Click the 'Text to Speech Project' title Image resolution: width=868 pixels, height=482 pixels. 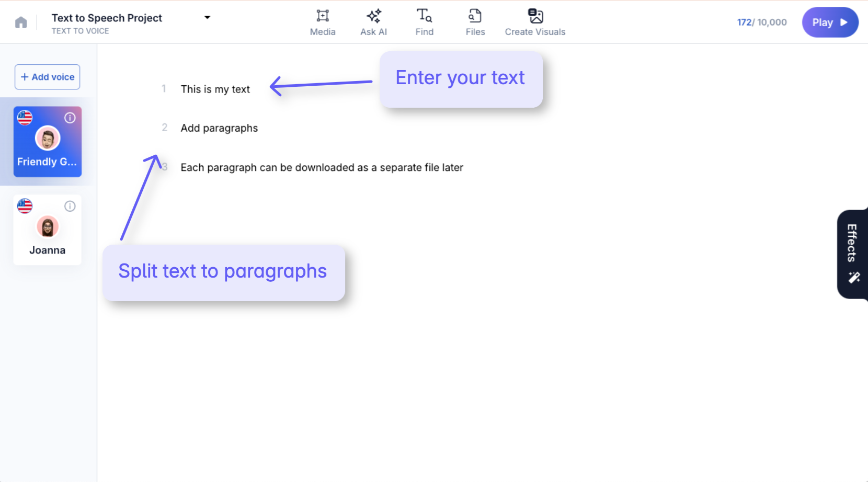pos(107,18)
